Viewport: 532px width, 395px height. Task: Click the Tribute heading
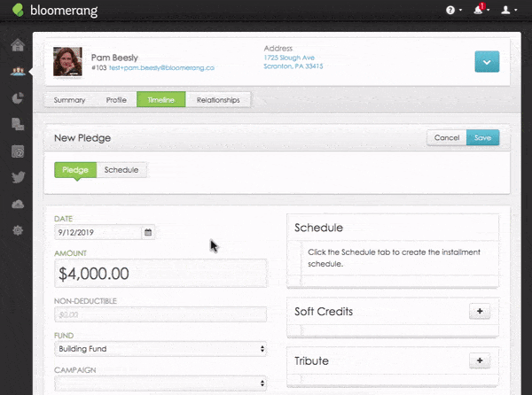click(x=311, y=360)
